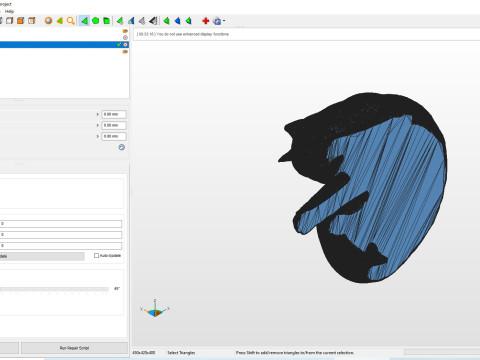Click the black triangle tool icon
Image resolution: width=480 pixels, height=360 pixels.
click(153, 21)
